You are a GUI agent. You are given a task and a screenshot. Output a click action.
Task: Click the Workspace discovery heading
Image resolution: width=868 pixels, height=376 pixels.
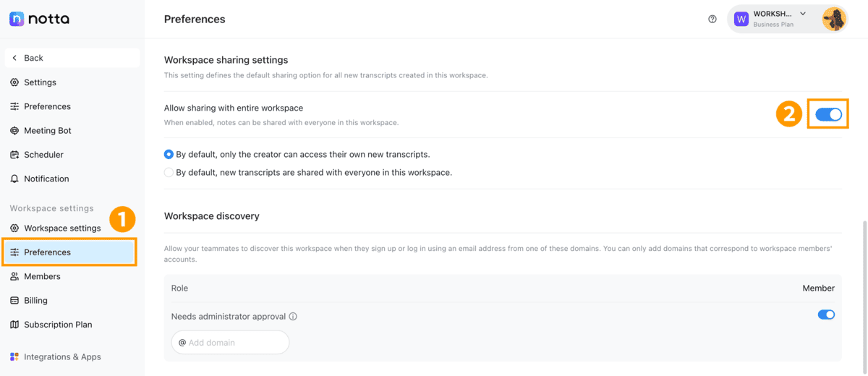pos(212,216)
